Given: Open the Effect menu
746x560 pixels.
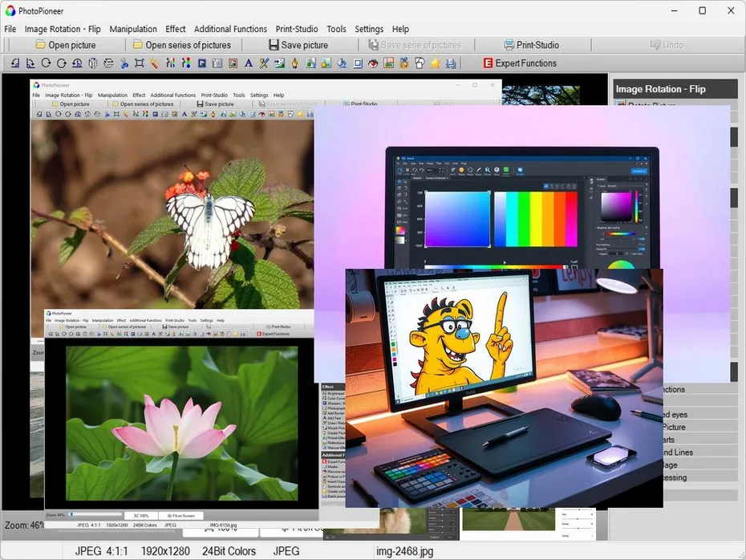Looking at the screenshot, I should point(176,29).
